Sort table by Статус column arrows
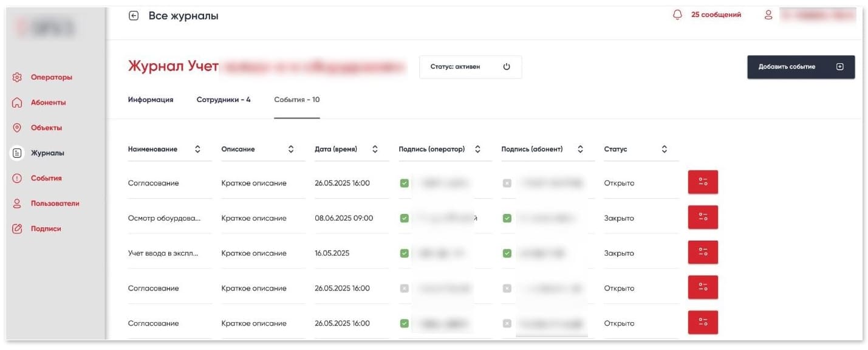Screen dimensions: 868x350 pyautogui.click(x=665, y=149)
